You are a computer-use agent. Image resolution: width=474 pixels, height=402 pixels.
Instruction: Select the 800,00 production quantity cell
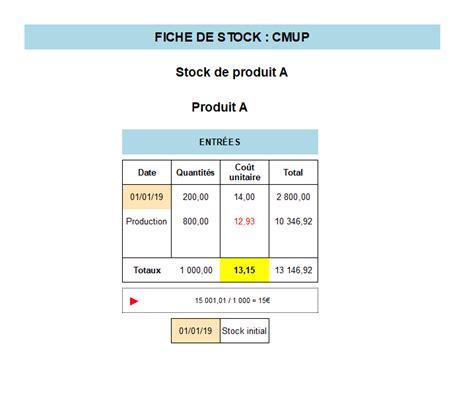pos(196,221)
